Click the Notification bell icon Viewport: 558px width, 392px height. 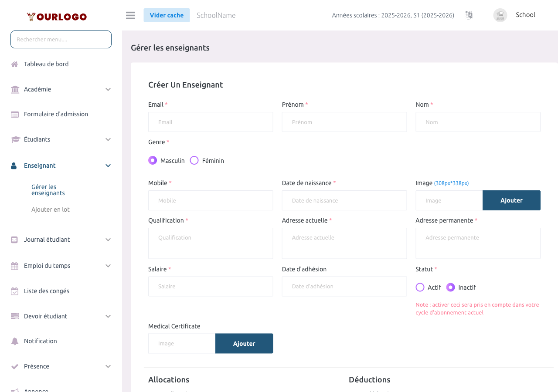coord(15,341)
